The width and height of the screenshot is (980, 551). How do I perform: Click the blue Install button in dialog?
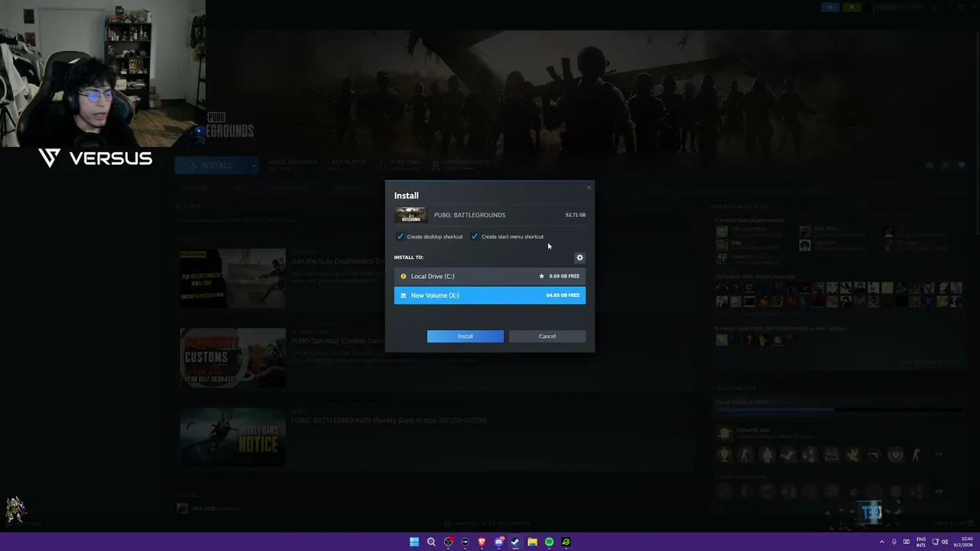click(465, 336)
